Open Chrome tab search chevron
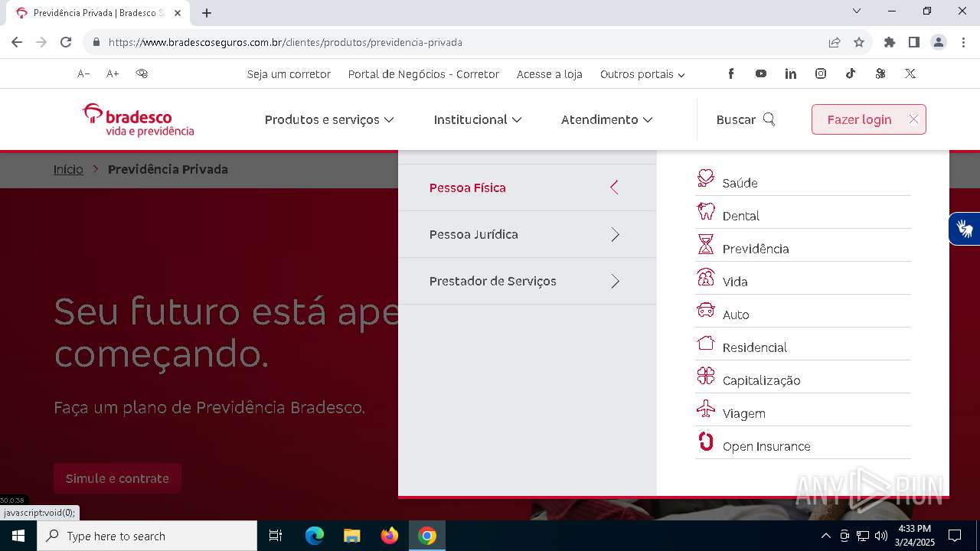 pos(857,11)
